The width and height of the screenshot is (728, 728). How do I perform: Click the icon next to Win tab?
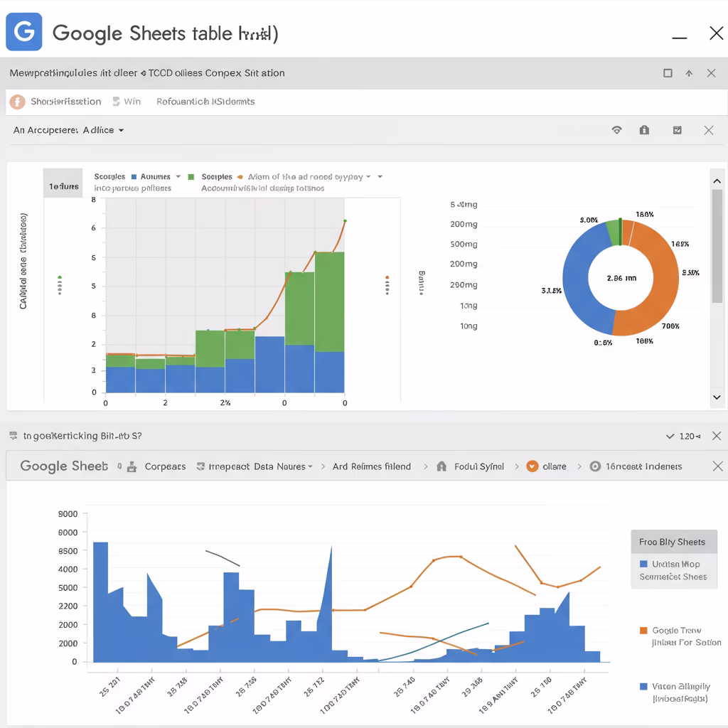pyautogui.click(x=117, y=101)
